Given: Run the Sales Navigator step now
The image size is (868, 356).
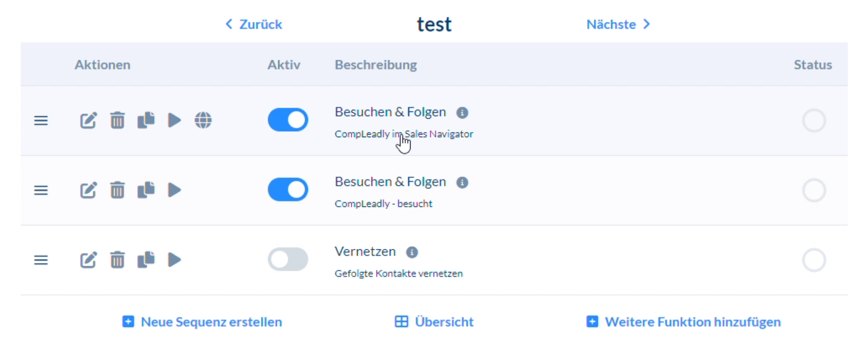Looking at the screenshot, I should (174, 120).
